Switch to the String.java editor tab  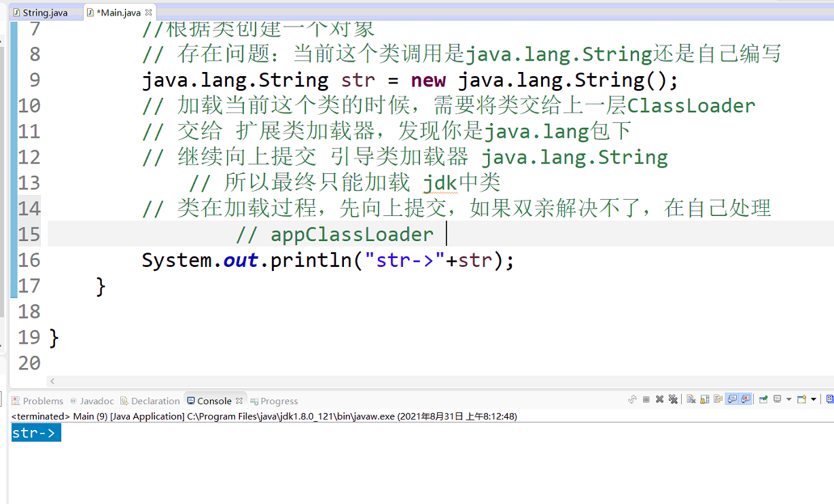[x=41, y=12]
